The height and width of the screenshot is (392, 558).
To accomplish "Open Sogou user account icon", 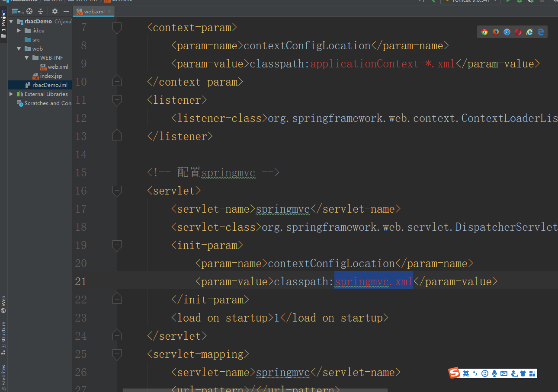I will click(514, 373).
